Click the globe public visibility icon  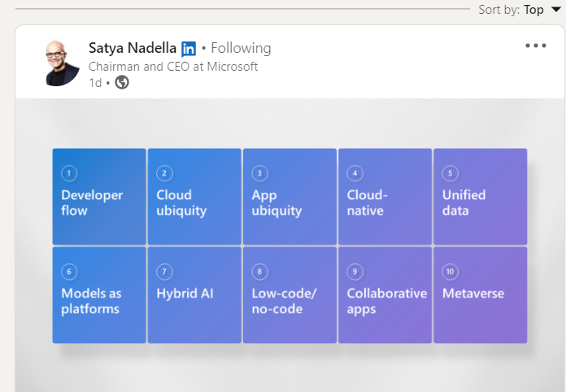click(122, 82)
